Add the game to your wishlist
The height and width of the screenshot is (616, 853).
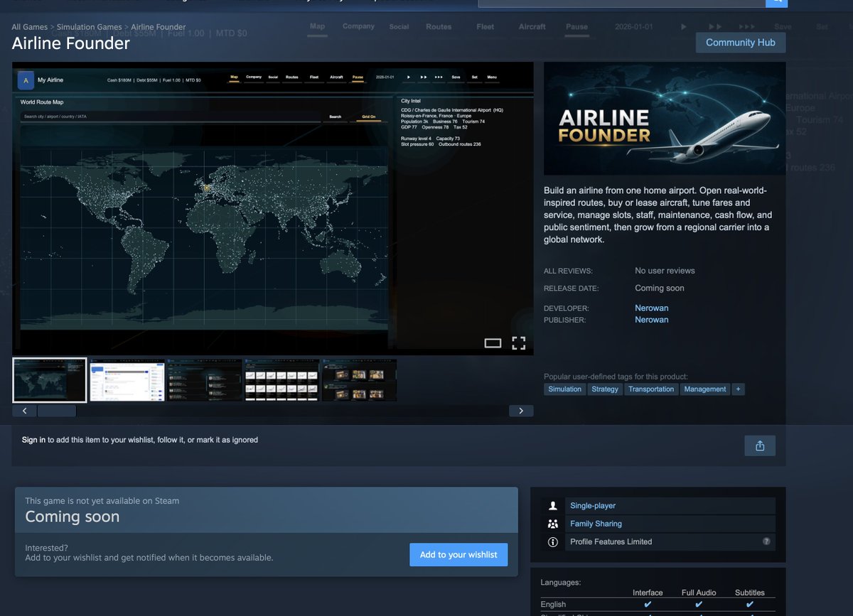(458, 555)
